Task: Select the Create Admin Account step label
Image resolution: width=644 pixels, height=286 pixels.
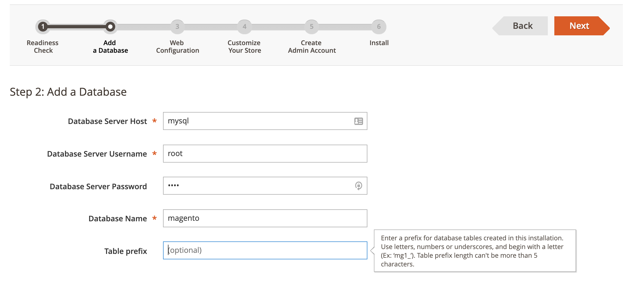Action: (x=312, y=46)
